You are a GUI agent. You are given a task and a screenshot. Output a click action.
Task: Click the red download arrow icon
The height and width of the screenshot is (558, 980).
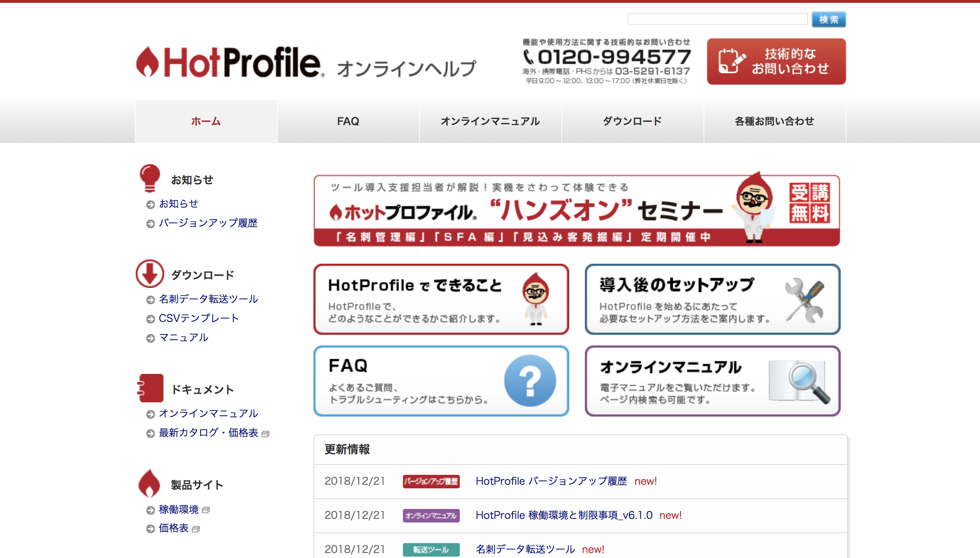(x=150, y=274)
